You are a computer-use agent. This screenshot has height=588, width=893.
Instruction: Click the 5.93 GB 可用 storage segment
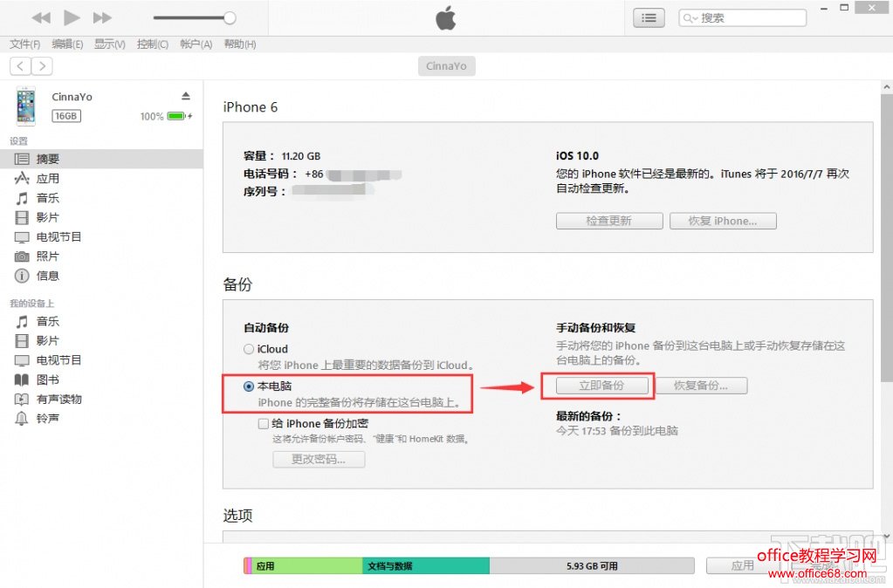592,566
